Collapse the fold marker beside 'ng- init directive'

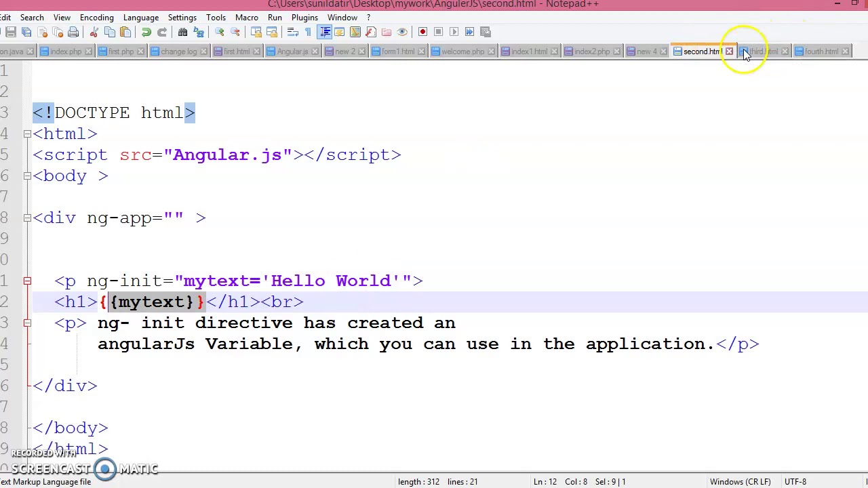(x=27, y=323)
